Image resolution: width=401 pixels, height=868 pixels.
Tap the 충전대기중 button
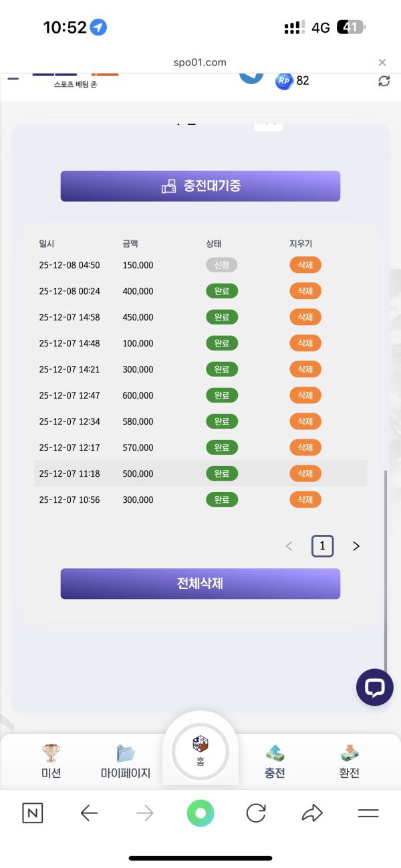(200, 186)
